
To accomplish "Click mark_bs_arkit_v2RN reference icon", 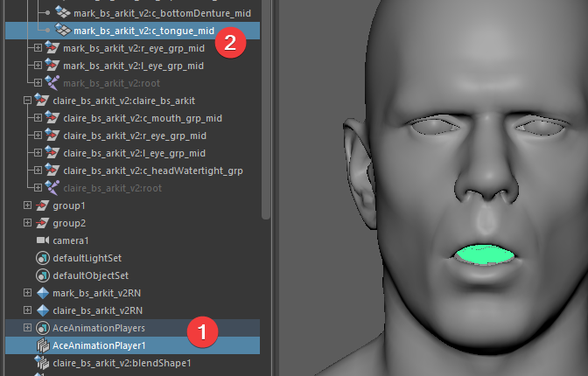I will tap(43, 293).
